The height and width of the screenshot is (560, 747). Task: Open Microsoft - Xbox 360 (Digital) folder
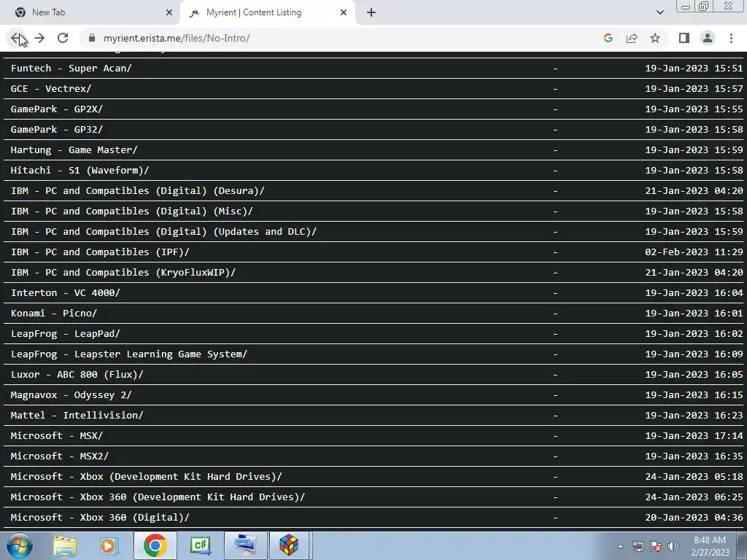(x=100, y=518)
